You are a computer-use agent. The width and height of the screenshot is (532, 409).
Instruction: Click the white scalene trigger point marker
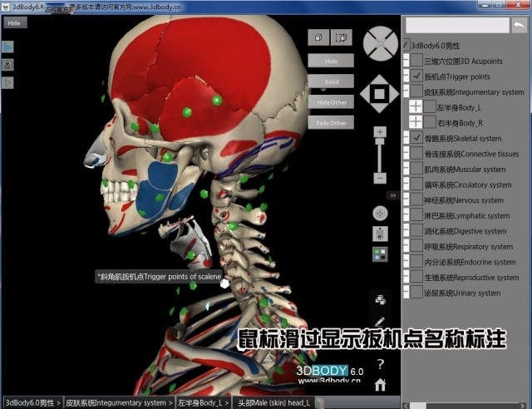pos(224,283)
